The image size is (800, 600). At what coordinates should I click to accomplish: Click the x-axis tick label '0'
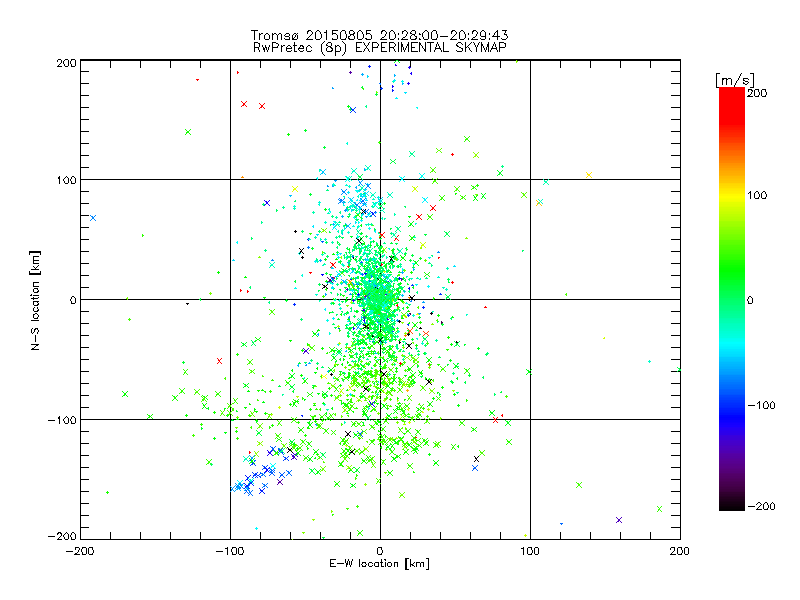(380, 551)
